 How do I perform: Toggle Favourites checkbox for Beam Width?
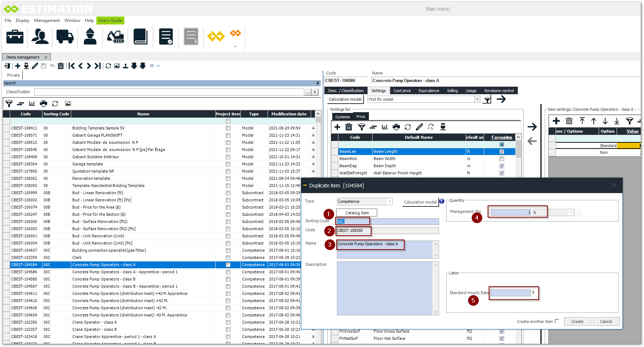(x=502, y=159)
